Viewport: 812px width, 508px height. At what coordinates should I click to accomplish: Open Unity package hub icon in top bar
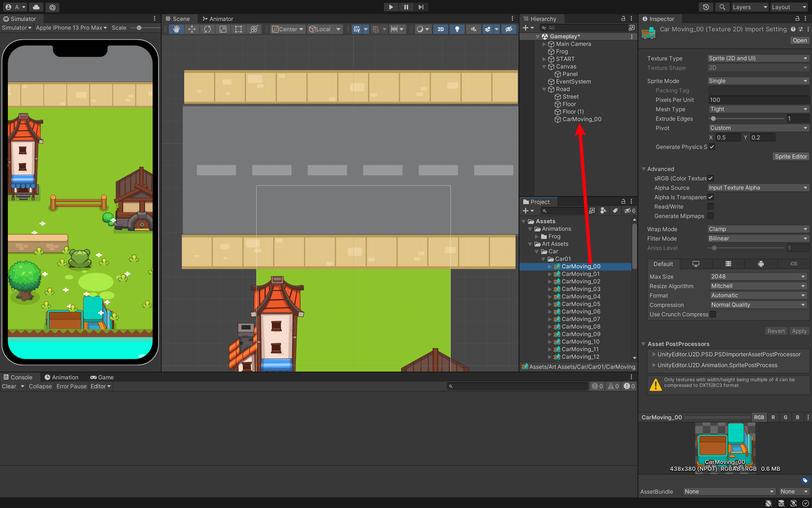click(52, 7)
